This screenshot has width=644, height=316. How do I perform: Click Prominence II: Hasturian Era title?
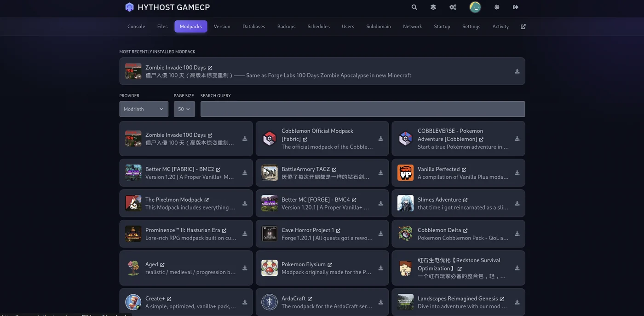[183, 230]
